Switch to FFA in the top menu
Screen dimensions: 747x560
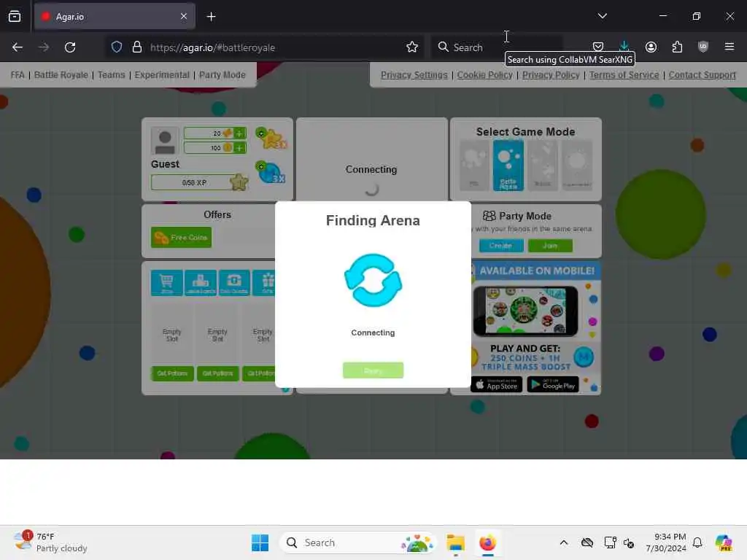click(18, 75)
